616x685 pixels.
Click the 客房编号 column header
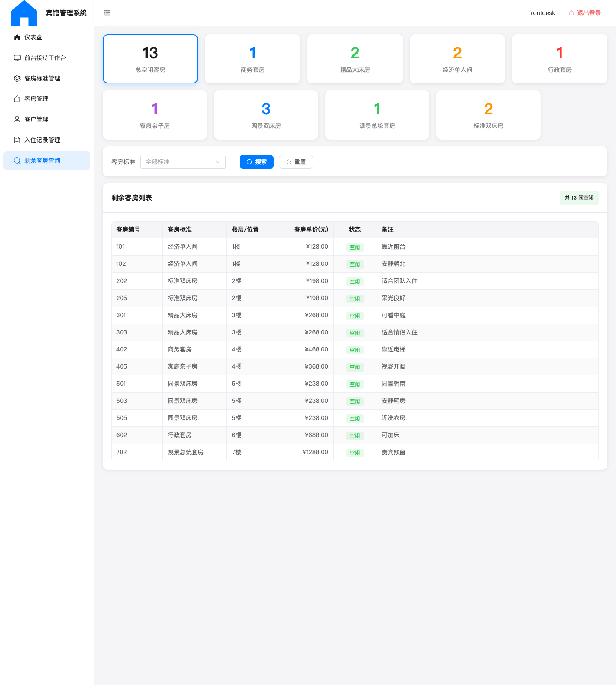coord(137,230)
